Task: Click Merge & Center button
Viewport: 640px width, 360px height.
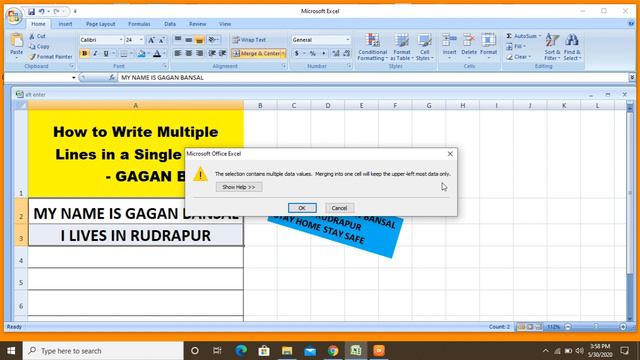Action: pos(256,53)
